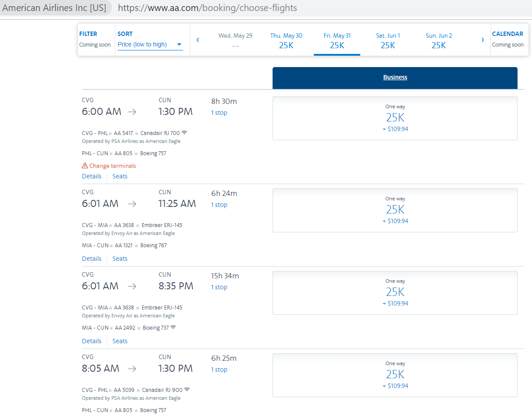Click Wi-Fi icon next to Canadair RJ 900
The height and width of the screenshot is (416, 532).
pos(188,390)
